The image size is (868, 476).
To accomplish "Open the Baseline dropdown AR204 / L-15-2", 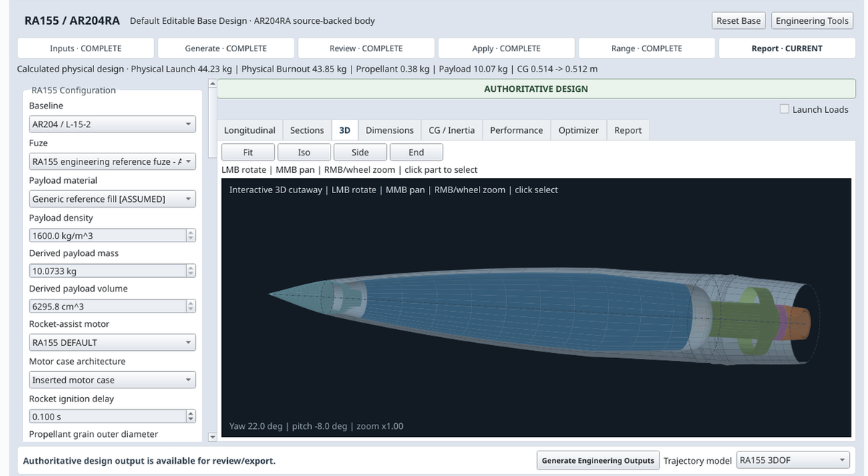I will (x=112, y=124).
